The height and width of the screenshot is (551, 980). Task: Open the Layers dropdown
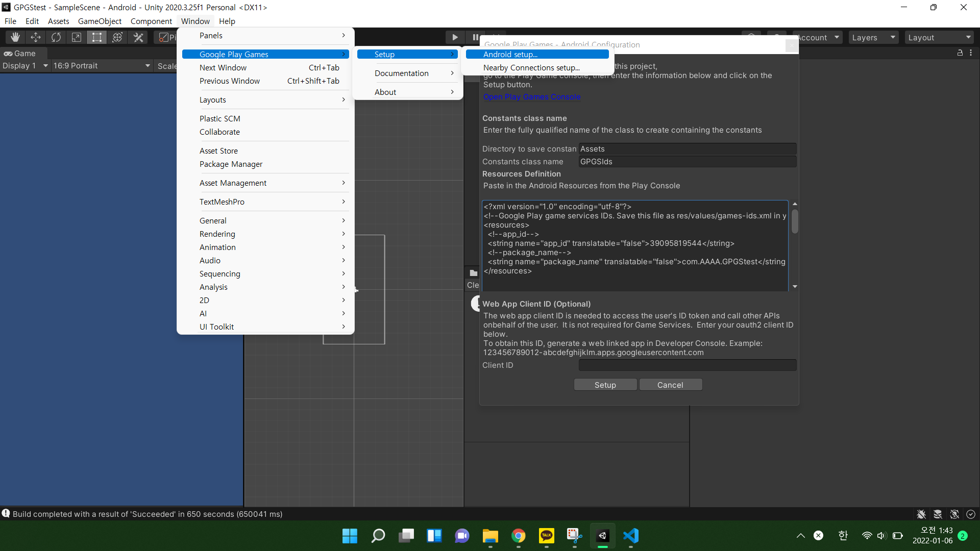pos(873,37)
